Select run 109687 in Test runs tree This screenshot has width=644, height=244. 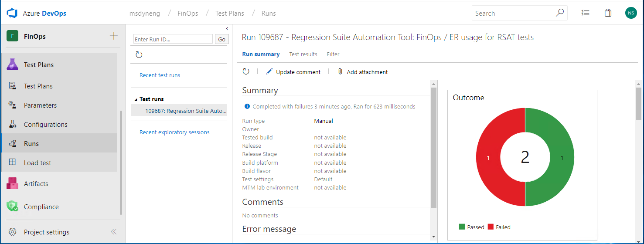(179, 111)
